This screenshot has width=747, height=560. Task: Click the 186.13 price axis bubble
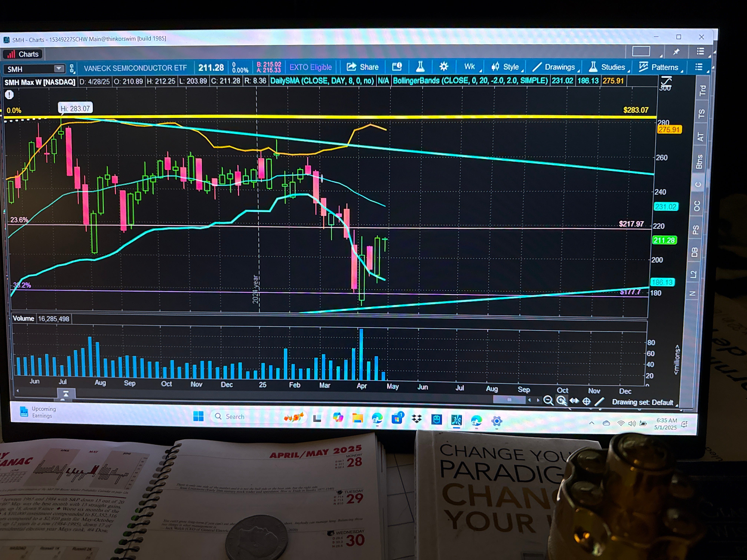(662, 282)
